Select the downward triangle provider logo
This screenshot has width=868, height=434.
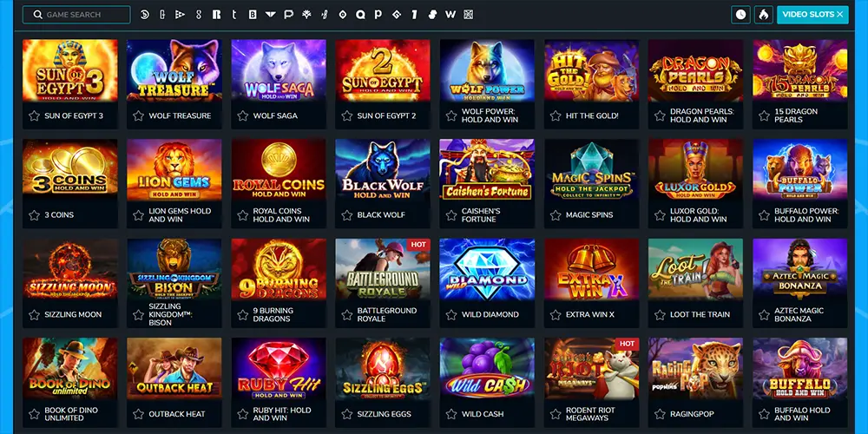point(270,15)
